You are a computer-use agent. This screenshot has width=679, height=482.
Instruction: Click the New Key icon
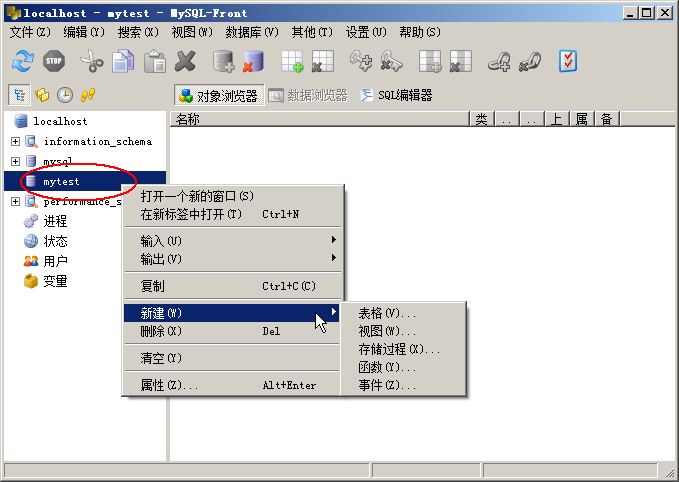pos(361,61)
